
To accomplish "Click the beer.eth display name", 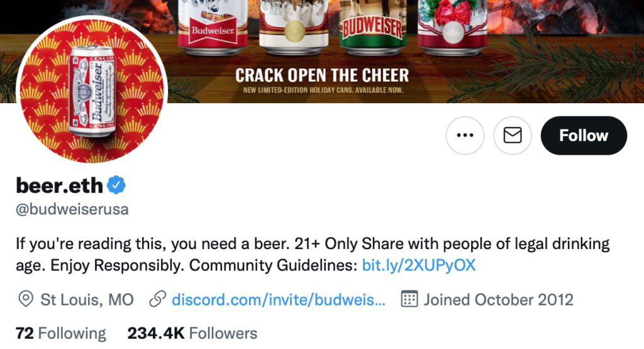I will pos(59,185).
